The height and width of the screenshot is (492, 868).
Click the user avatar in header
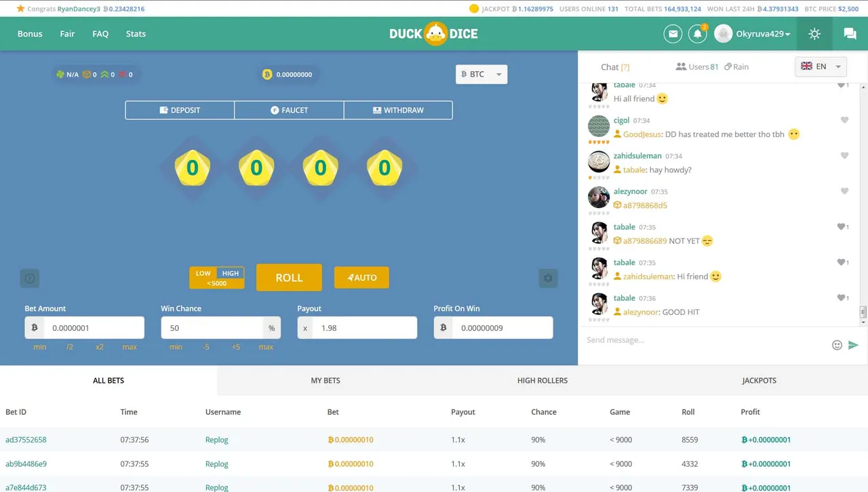pos(724,34)
